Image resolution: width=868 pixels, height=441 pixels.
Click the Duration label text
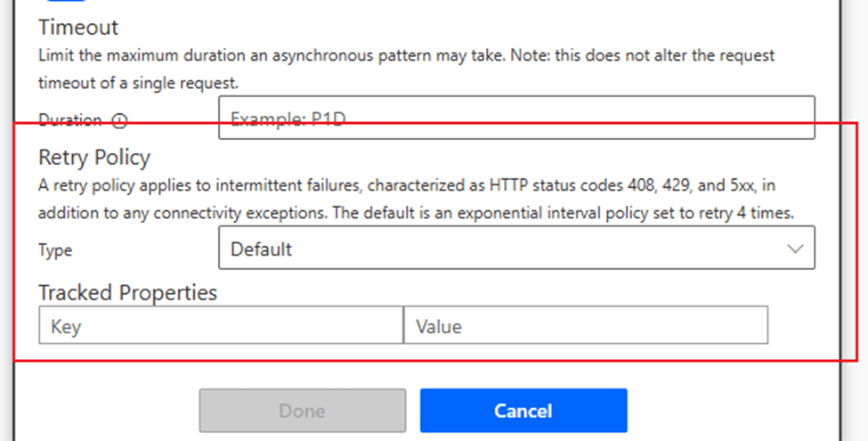pos(69,120)
